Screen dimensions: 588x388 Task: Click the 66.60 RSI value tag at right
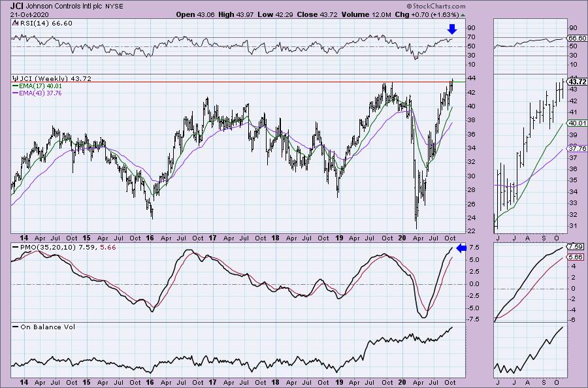tap(578, 39)
